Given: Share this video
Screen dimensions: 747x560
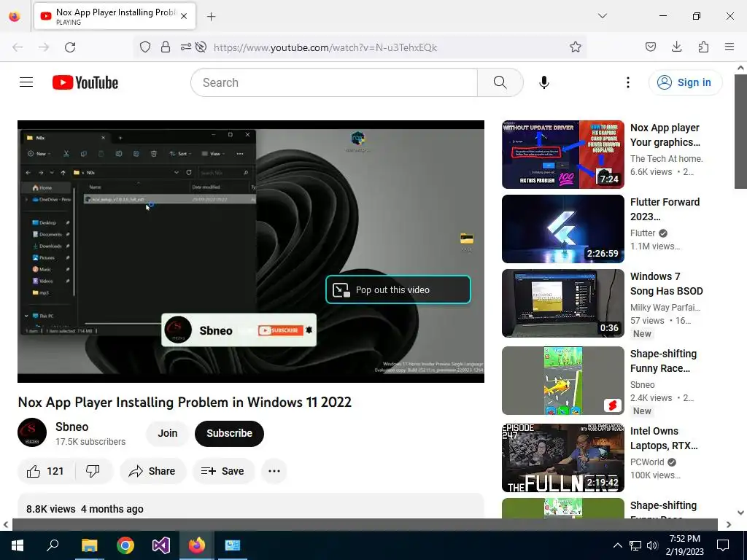Looking at the screenshot, I should (x=152, y=471).
